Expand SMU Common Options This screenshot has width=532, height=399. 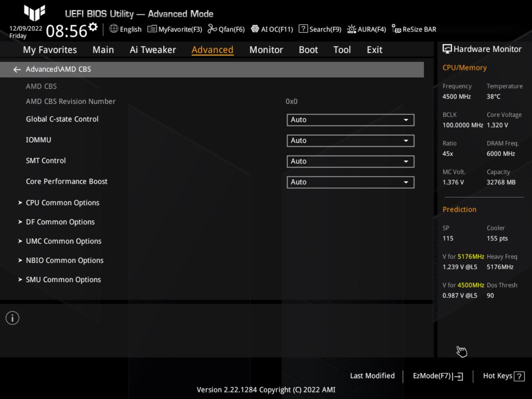63,280
